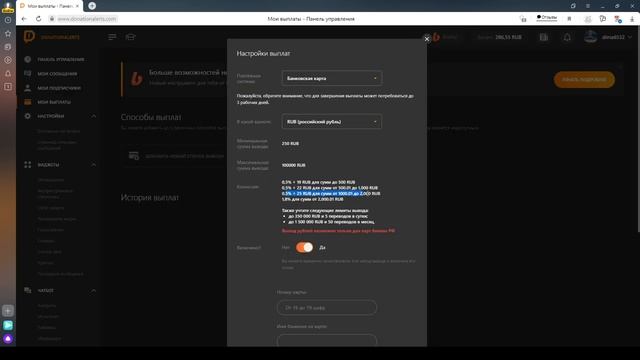Viewport: 640px width, 360px height.
Task: Open the downloads arrow icon in browser toolbar
Action: [x=632, y=19]
